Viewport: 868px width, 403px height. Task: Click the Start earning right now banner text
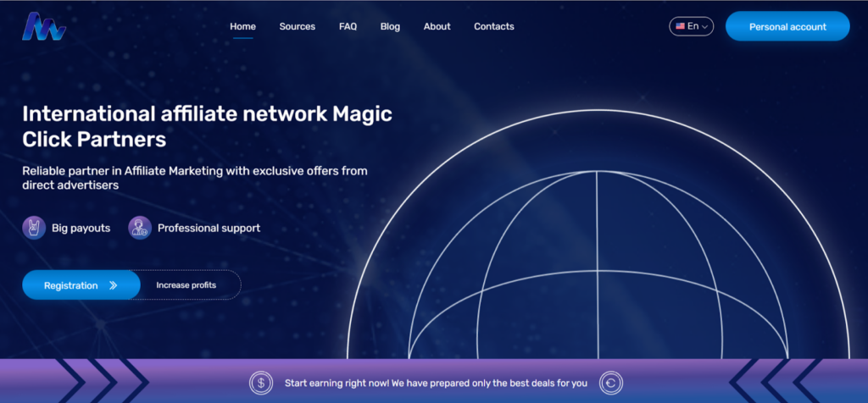(436, 384)
